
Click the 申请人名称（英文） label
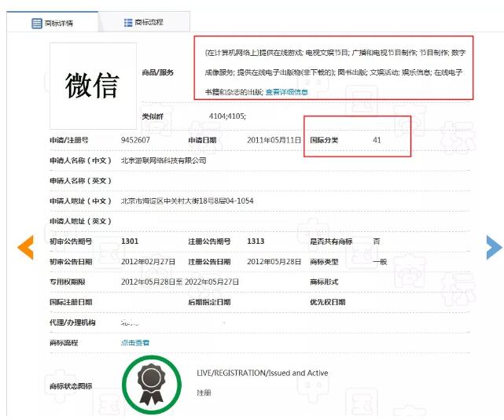tap(80, 181)
